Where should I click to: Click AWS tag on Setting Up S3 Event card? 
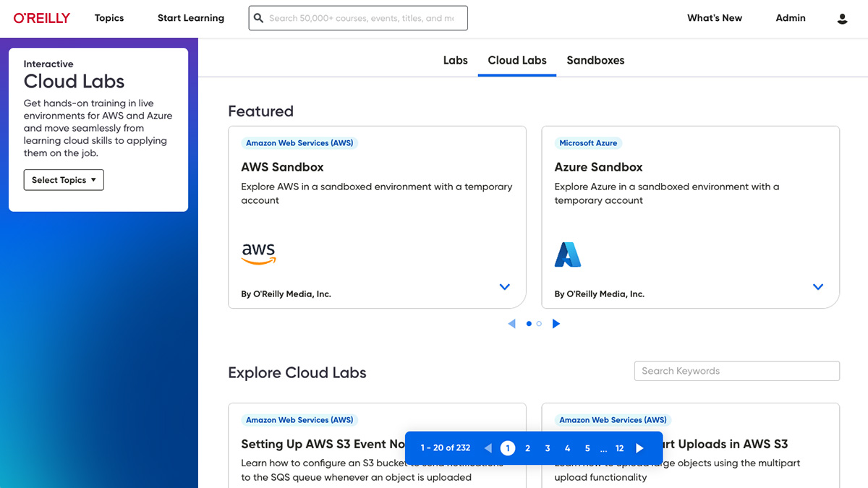tap(299, 420)
